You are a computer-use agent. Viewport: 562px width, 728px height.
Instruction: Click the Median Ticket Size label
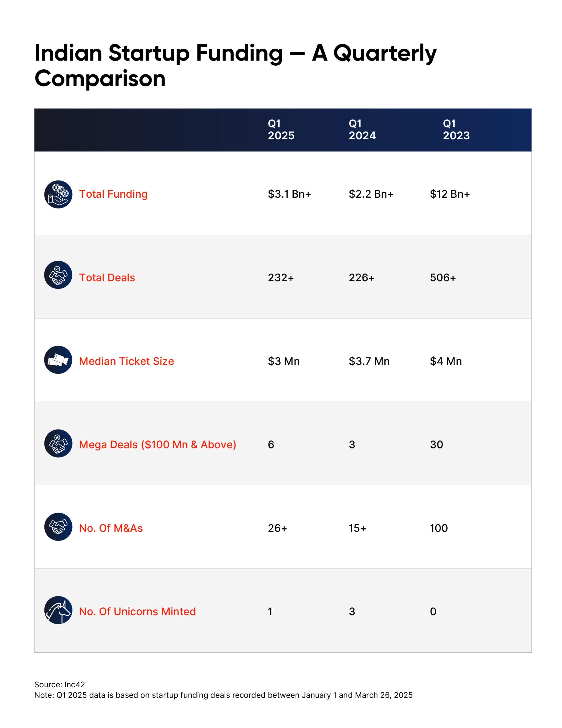click(x=126, y=361)
